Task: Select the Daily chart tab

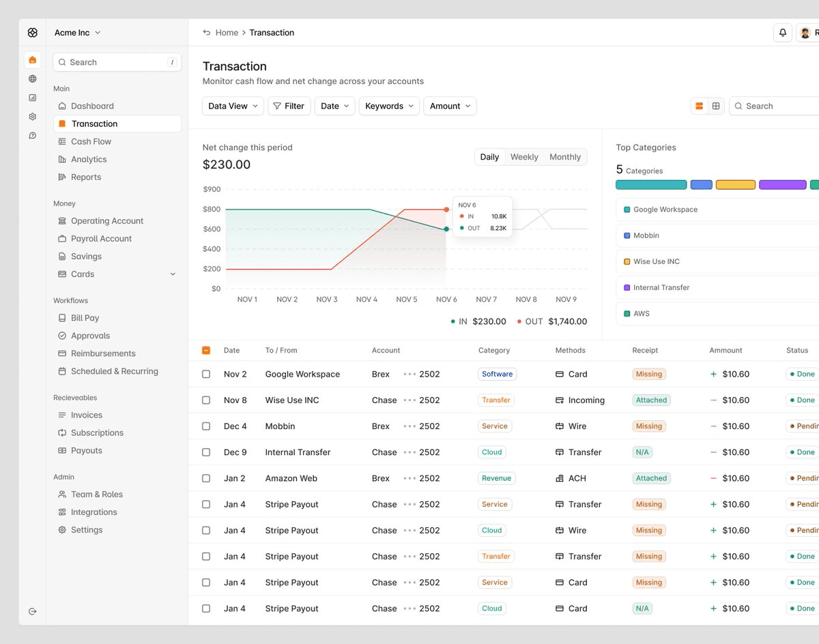Action: coord(489,157)
